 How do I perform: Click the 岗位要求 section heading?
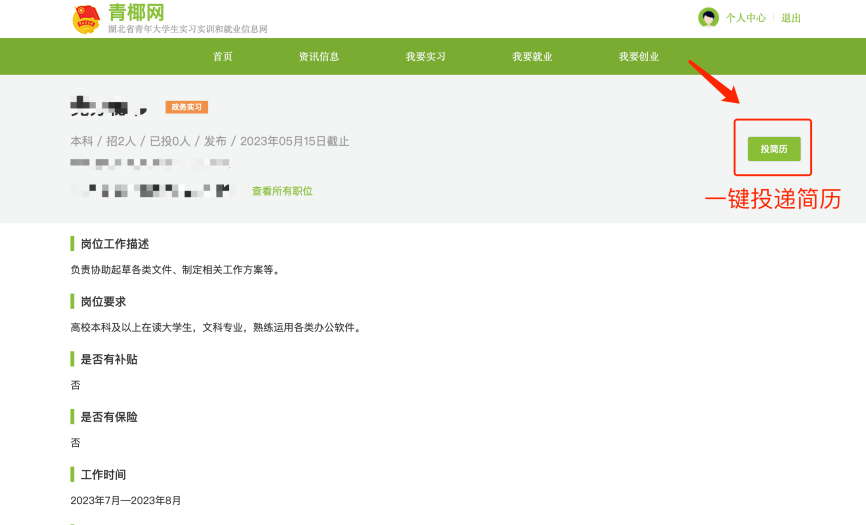pyautogui.click(x=103, y=301)
